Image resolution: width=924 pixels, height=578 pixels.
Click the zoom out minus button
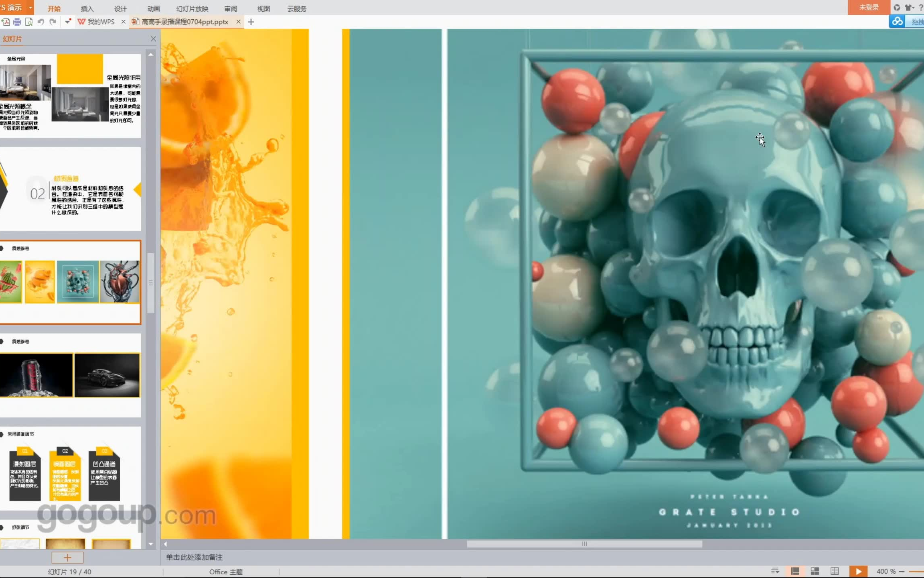pyautogui.click(x=902, y=571)
